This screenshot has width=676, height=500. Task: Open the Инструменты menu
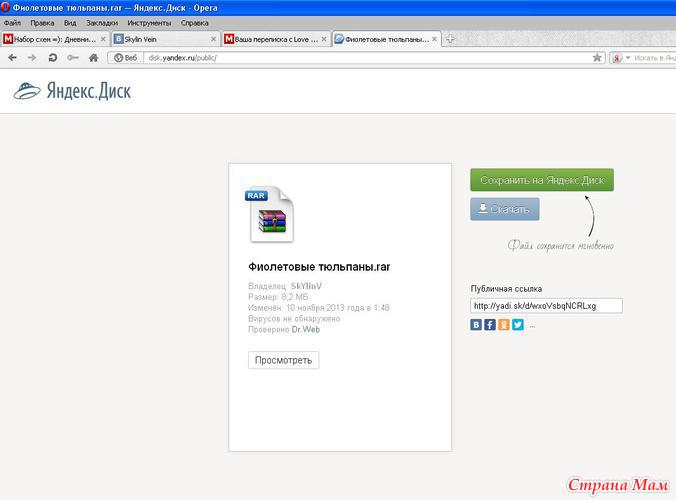coord(149,23)
